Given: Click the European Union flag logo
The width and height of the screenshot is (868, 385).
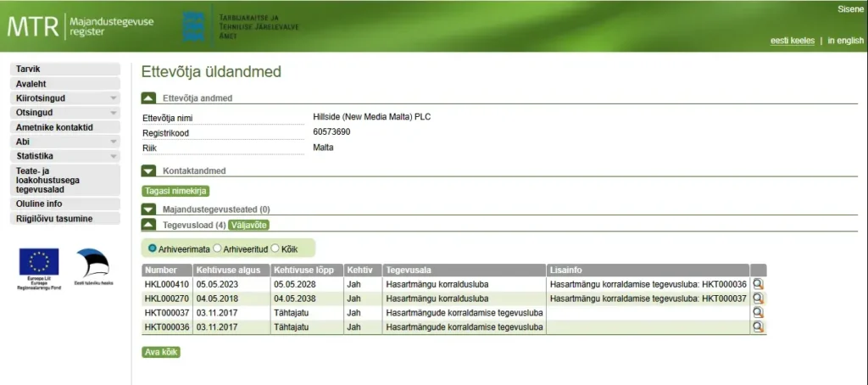Looking at the screenshot, I should coord(39,263).
